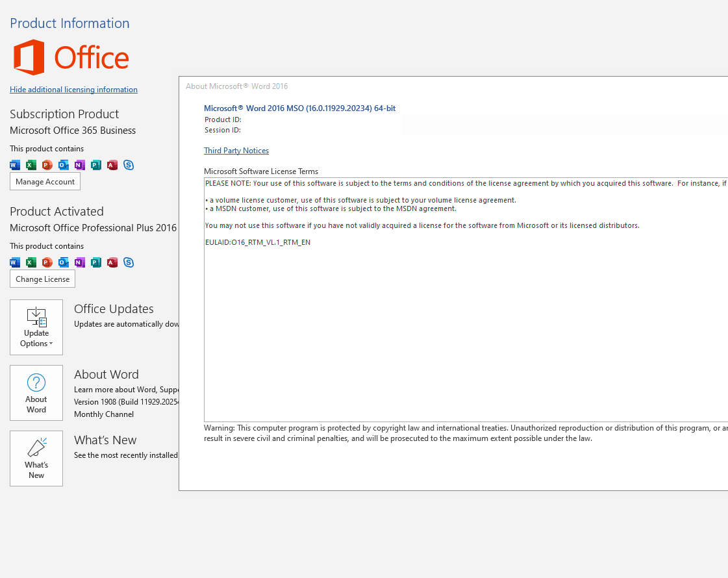Screen dimensions: 728x578
Task: Click the Product Activated heading
Action: pyautogui.click(x=56, y=211)
